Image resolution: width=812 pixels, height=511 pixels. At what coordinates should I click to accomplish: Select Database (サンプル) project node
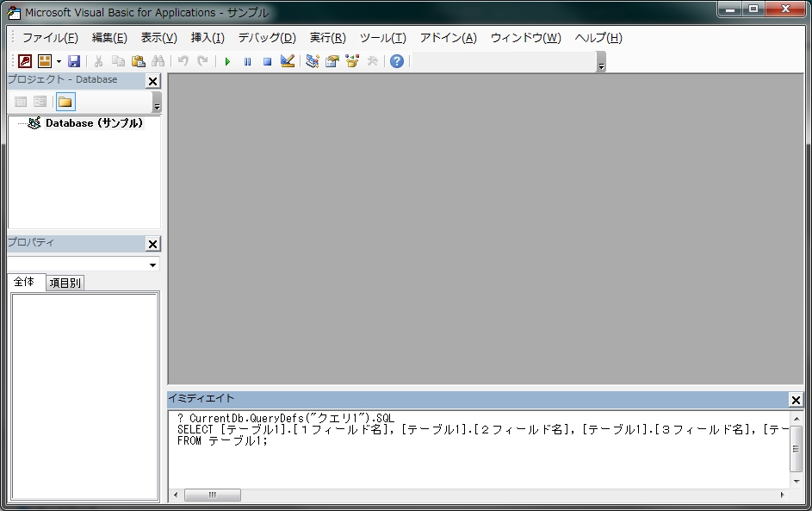94,123
